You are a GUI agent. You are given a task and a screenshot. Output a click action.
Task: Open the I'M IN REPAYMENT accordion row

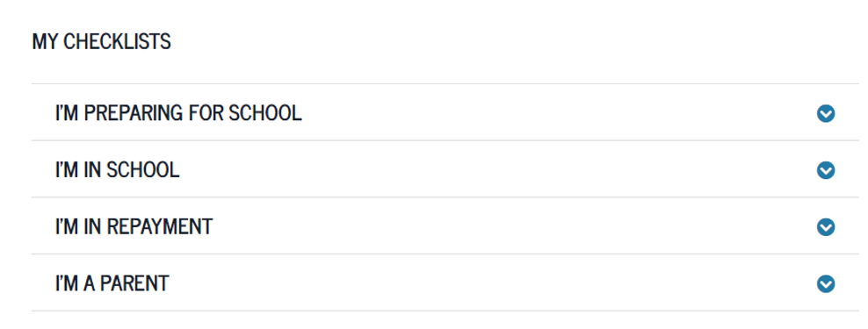(x=445, y=226)
